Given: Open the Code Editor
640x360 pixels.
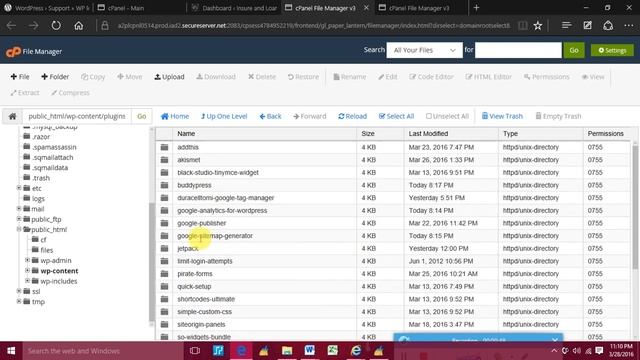Looking at the screenshot, I should click(431, 77).
